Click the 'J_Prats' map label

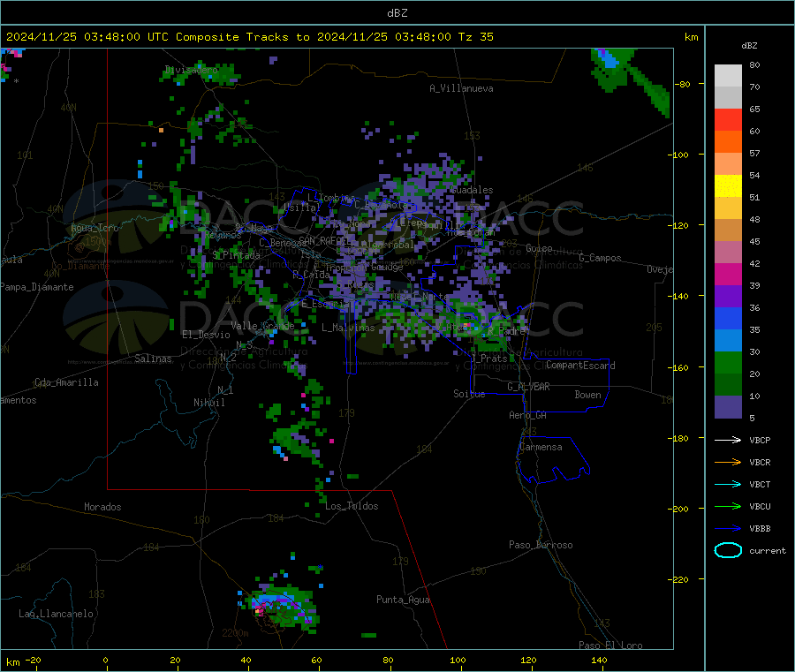(488, 359)
